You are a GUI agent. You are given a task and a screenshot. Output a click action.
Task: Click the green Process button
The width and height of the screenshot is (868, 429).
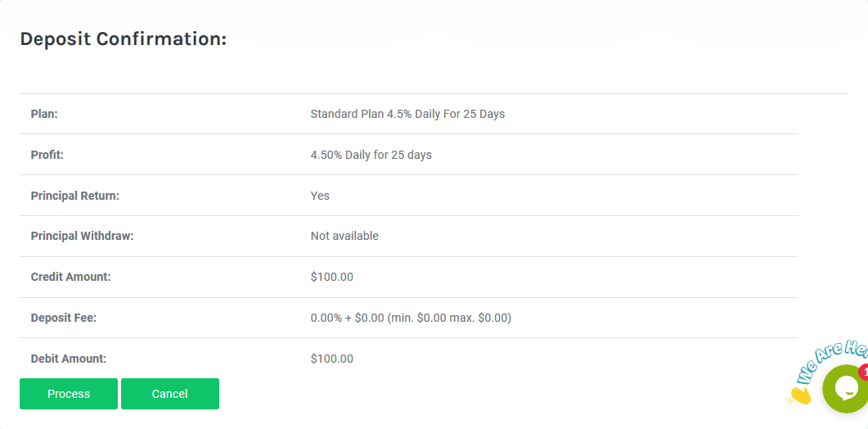coord(69,394)
